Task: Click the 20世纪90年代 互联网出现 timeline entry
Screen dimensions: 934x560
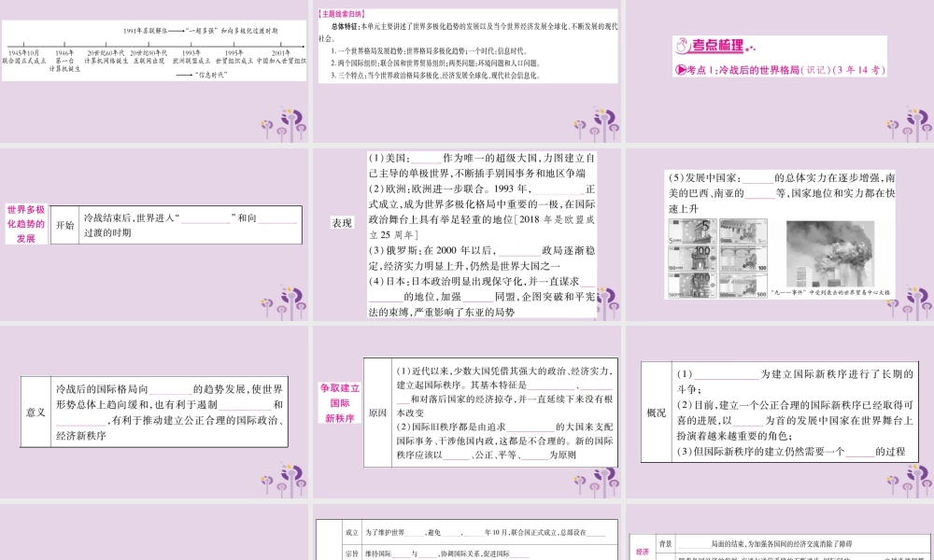Action: [x=149, y=57]
